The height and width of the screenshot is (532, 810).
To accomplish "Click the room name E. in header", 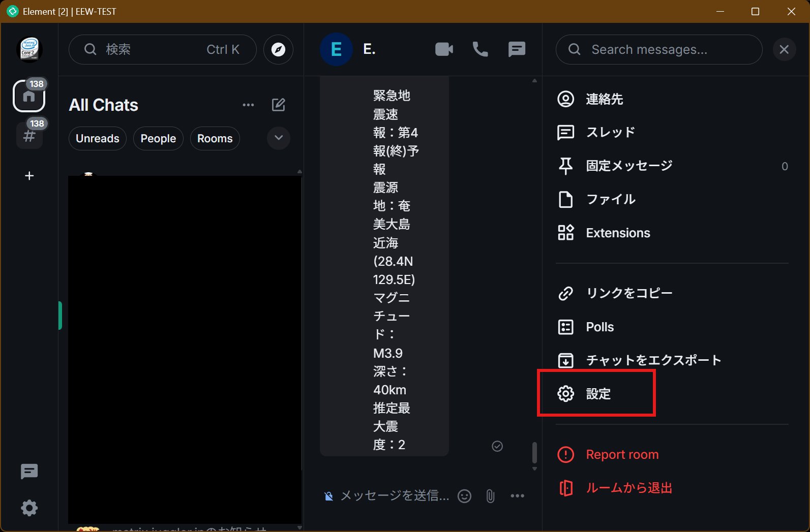I will coord(369,49).
